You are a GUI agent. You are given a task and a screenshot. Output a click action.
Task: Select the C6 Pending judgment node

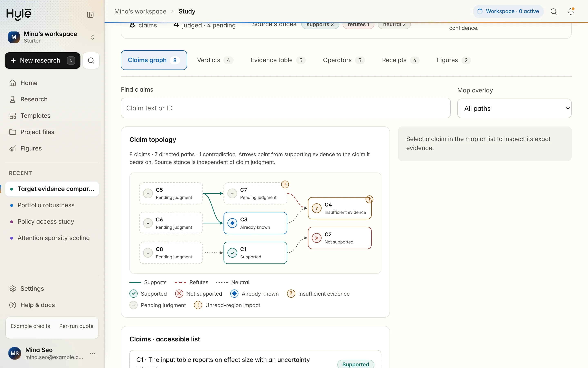[171, 223]
